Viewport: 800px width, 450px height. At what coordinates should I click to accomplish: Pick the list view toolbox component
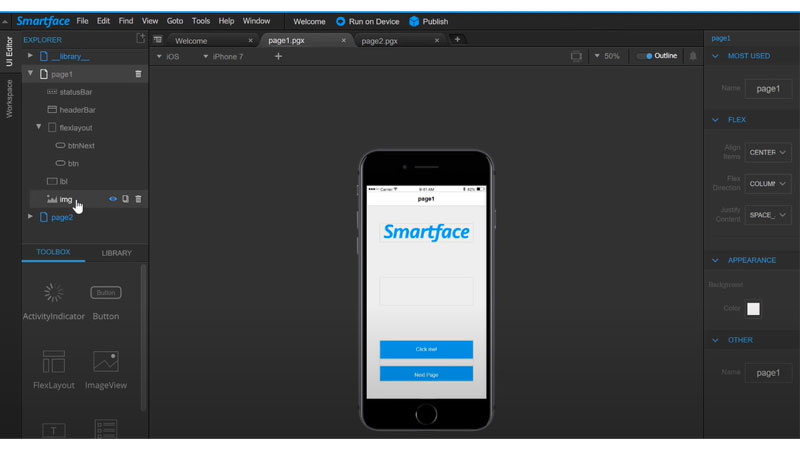pyautogui.click(x=106, y=429)
